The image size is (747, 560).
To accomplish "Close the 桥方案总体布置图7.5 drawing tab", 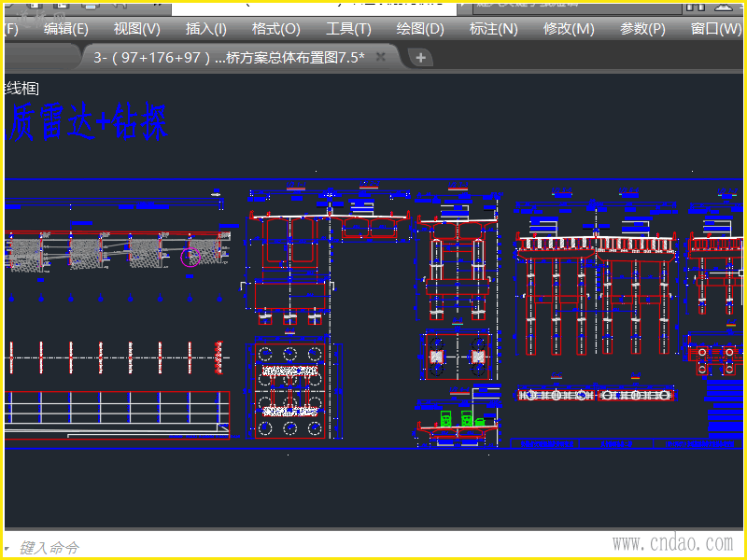I will (381, 57).
